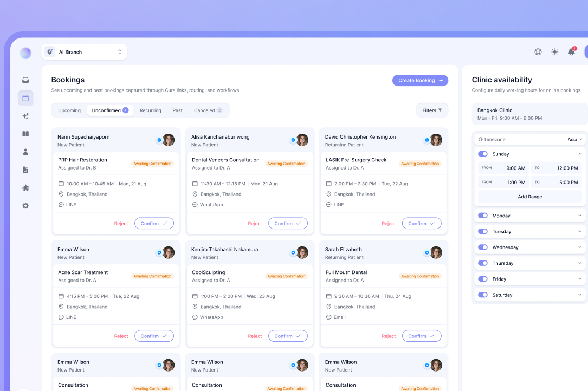The width and height of the screenshot is (588, 391).
Task: Click the globe language icon
Action: pyautogui.click(x=538, y=52)
